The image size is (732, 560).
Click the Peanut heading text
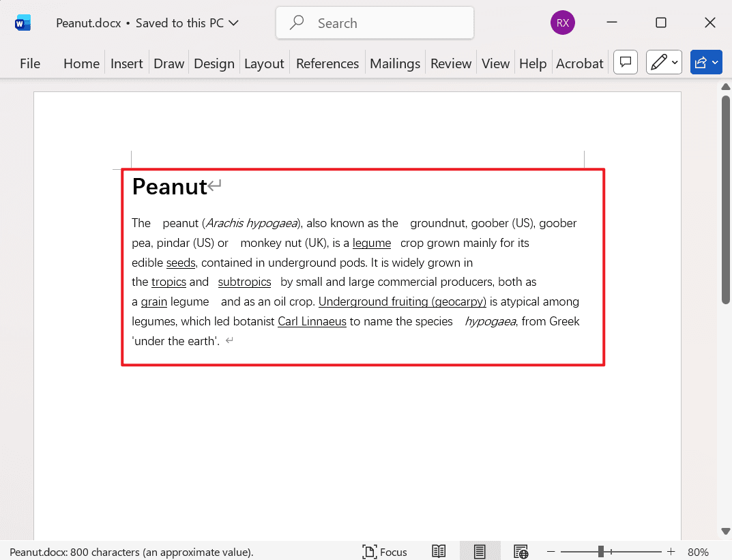169,187
